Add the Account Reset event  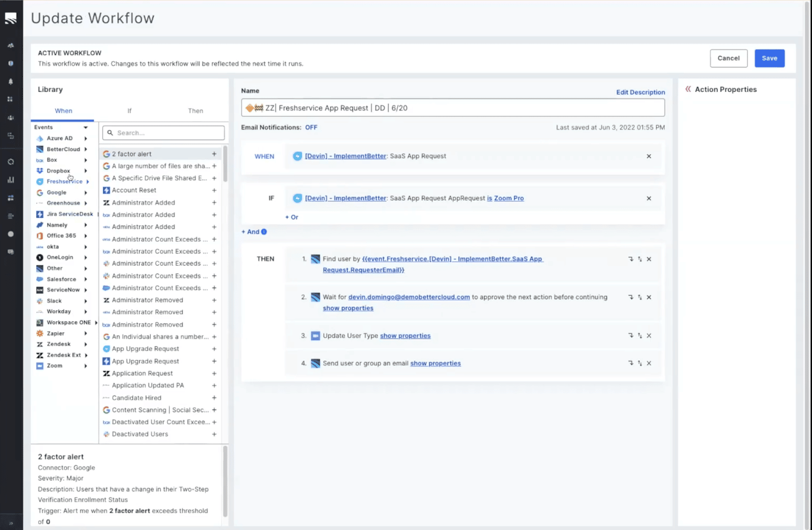click(214, 190)
